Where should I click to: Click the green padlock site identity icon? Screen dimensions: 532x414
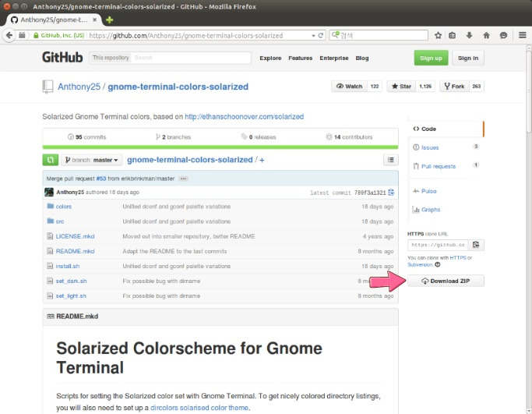click(36, 35)
